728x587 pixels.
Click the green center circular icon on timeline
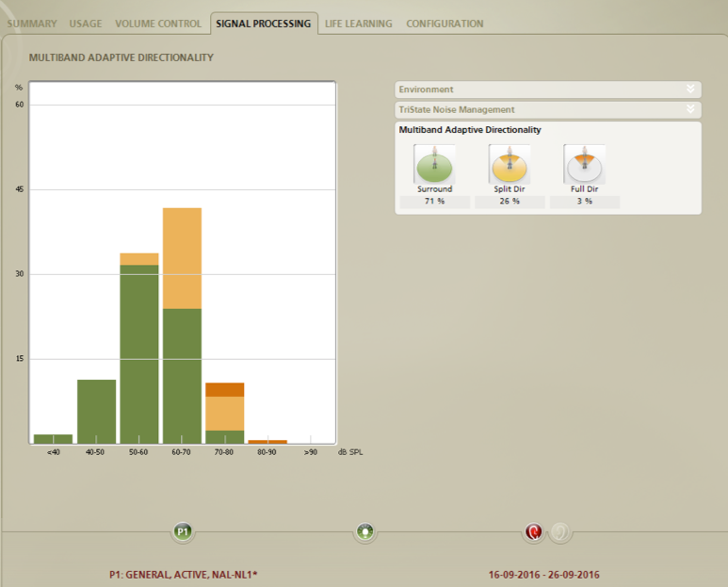coord(364,531)
